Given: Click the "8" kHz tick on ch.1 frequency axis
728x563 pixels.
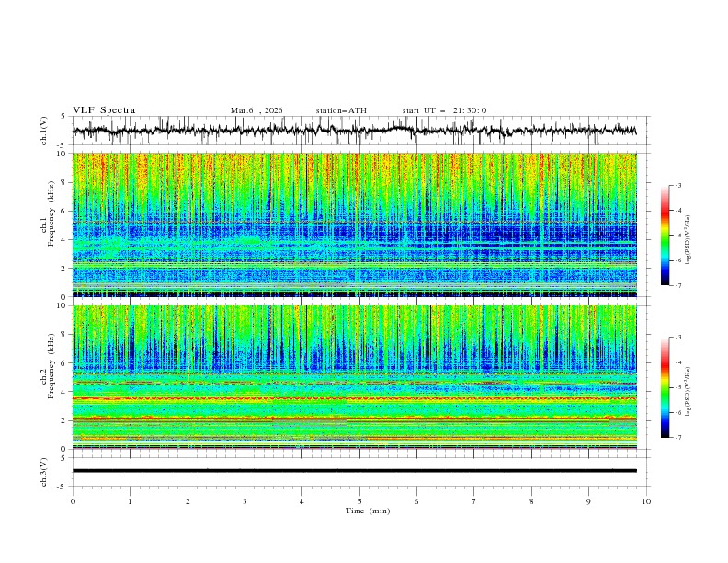Looking at the screenshot, I should click(63, 182).
